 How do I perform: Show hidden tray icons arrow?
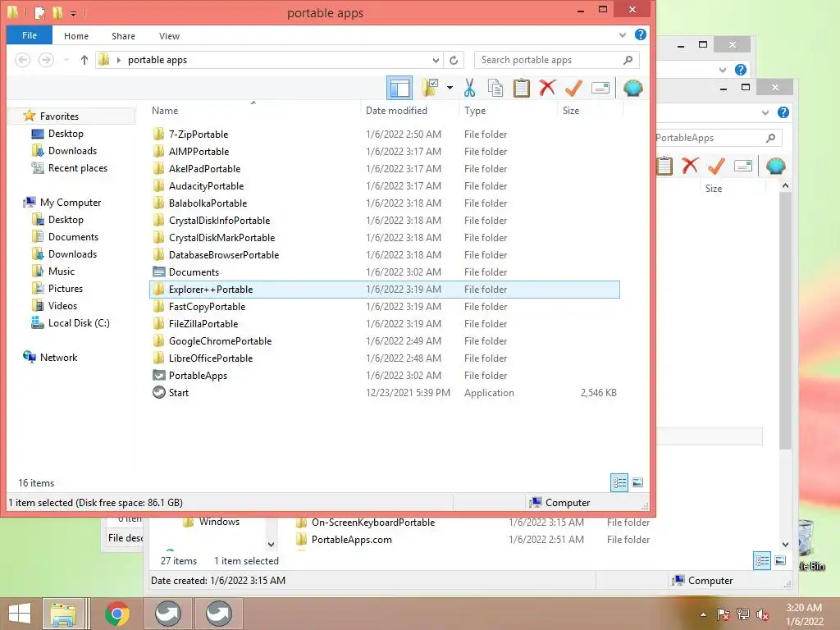(703, 614)
